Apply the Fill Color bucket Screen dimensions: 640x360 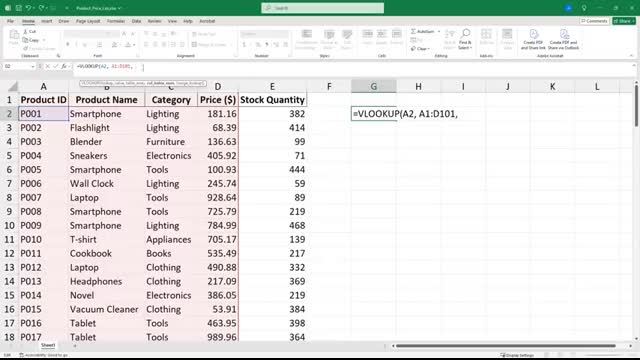pyautogui.click(x=115, y=44)
